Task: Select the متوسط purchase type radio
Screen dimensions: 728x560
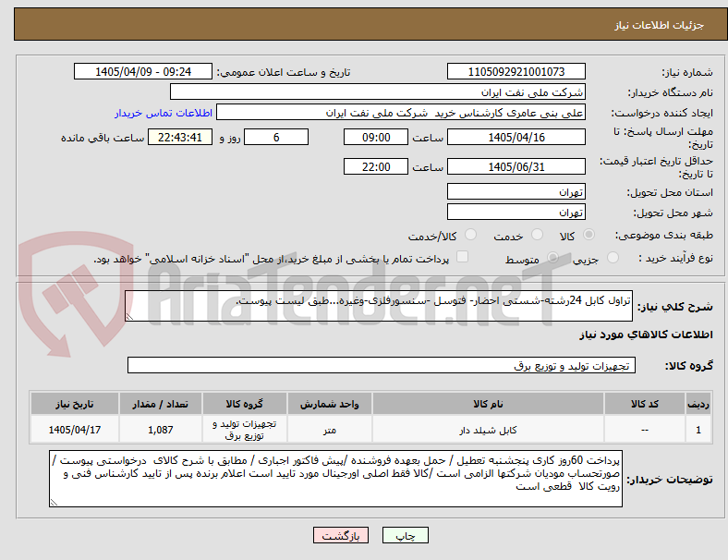Action: click(x=552, y=258)
